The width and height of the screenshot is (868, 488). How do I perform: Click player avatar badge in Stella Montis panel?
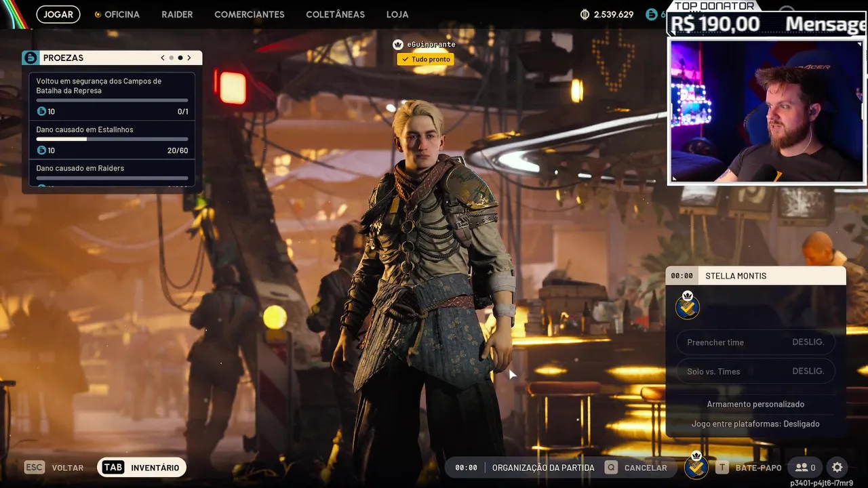click(x=688, y=306)
